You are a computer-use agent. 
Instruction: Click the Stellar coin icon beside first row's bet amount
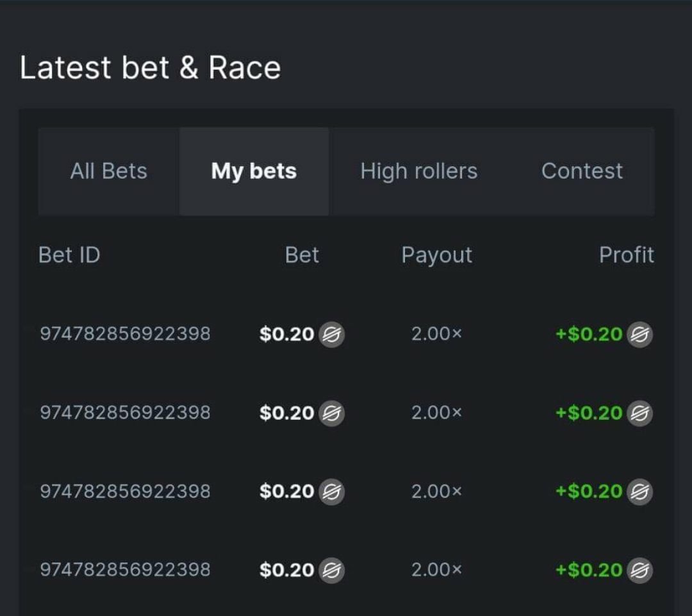[331, 334]
